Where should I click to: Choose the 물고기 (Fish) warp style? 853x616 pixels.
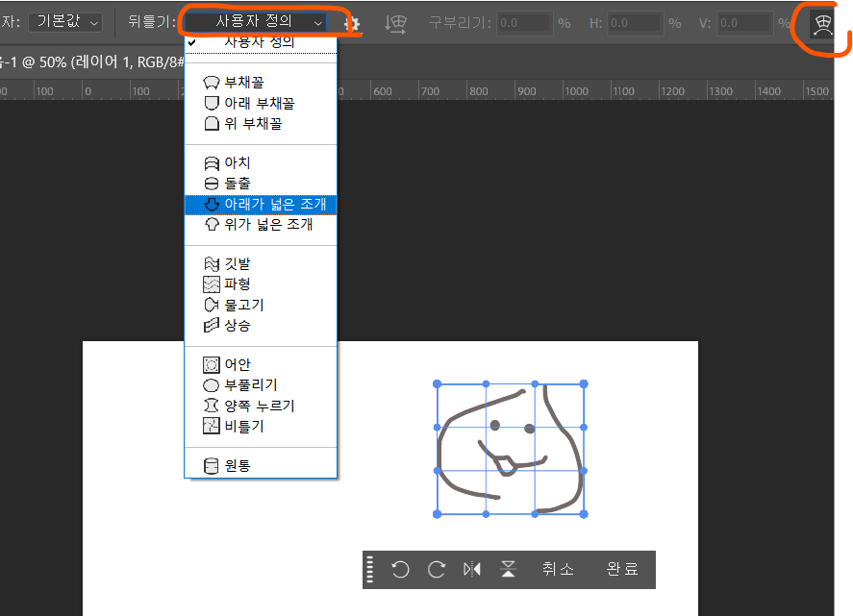[x=243, y=305]
